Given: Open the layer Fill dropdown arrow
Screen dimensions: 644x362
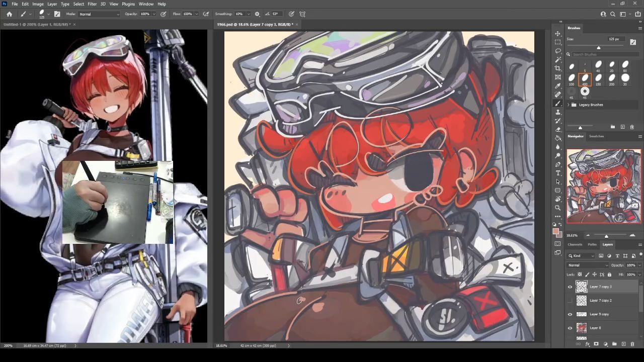Looking at the screenshot, I should point(639,275).
